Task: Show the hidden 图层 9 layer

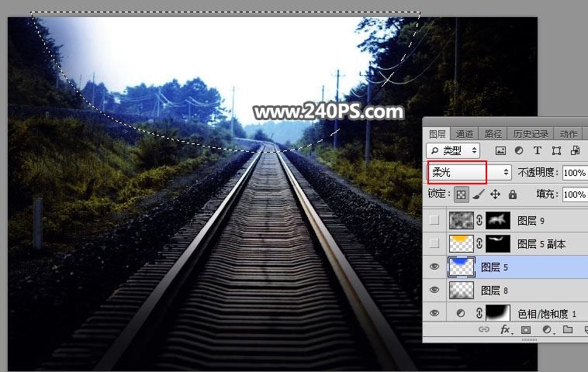Action: 434,221
